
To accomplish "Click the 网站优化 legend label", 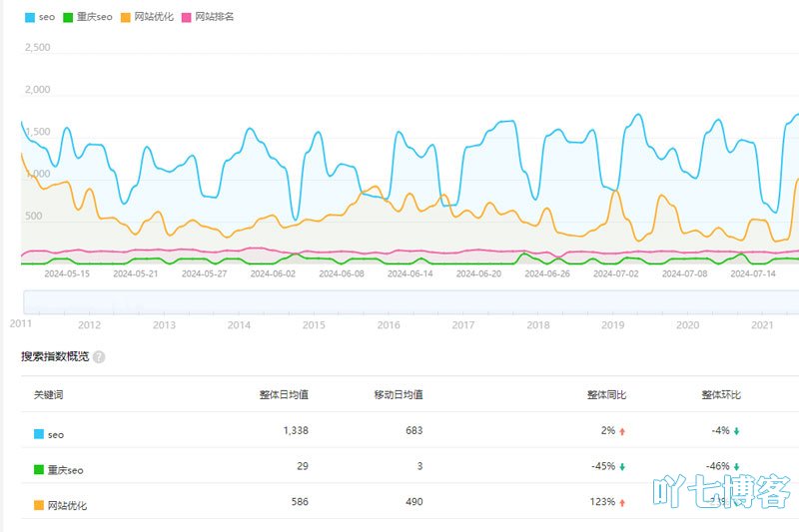I will (154, 17).
